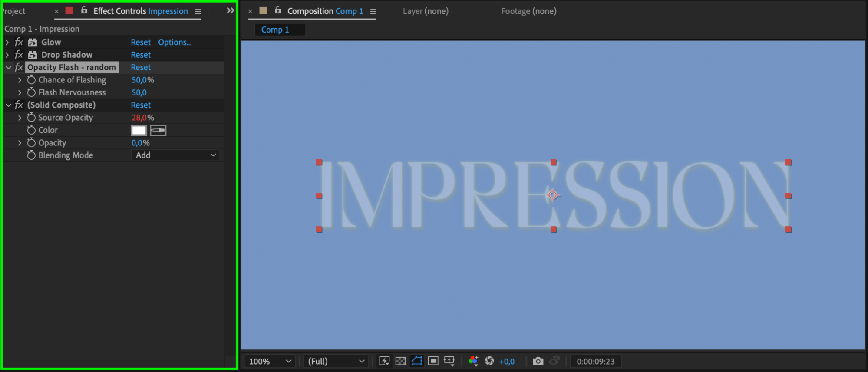Open grid and guide options
This screenshot has width=868, height=372.
coord(449,361)
